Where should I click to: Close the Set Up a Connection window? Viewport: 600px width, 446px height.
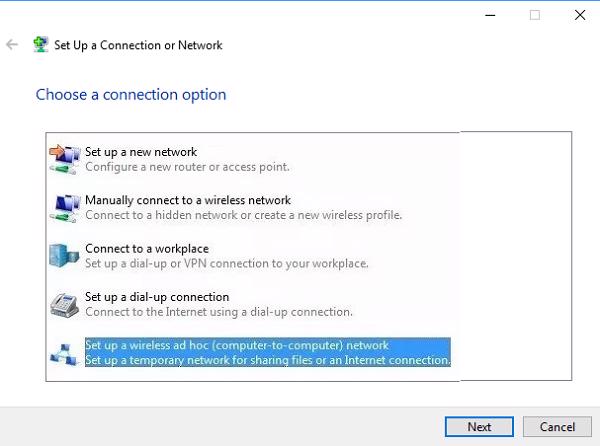(579, 15)
